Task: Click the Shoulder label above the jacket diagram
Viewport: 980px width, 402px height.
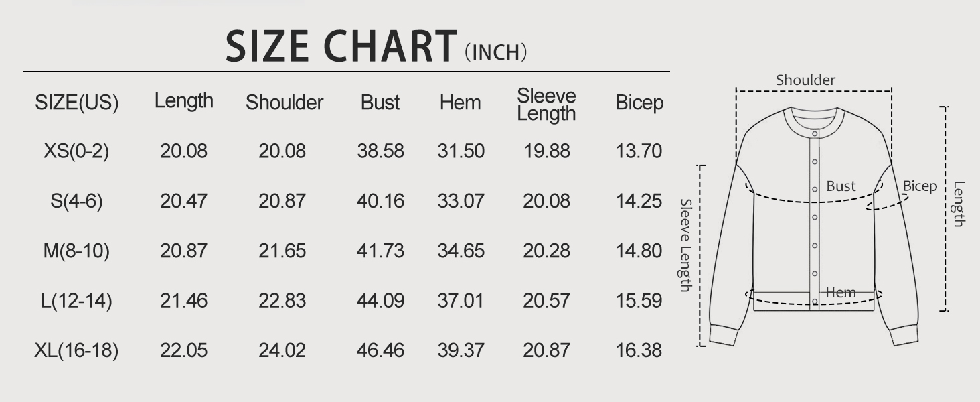Action: point(806,80)
